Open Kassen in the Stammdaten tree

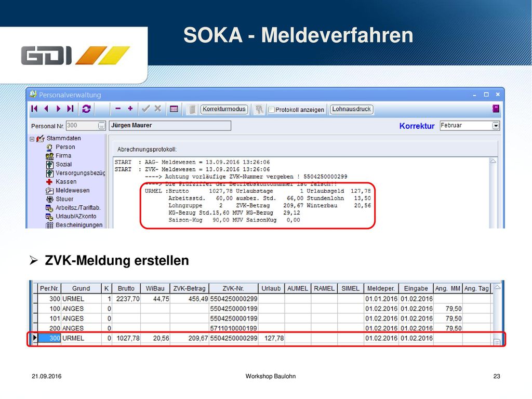click(x=66, y=181)
